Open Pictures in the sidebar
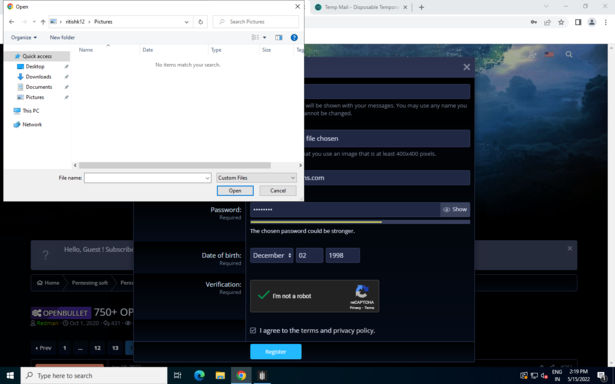The height and width of the screenshot is (384, 615). click(35, 97)
